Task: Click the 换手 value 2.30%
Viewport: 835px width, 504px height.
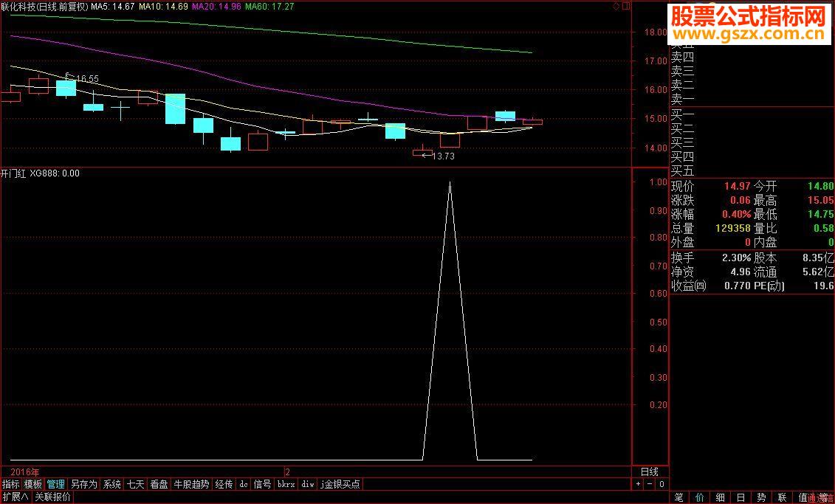Action: (737, 258)
